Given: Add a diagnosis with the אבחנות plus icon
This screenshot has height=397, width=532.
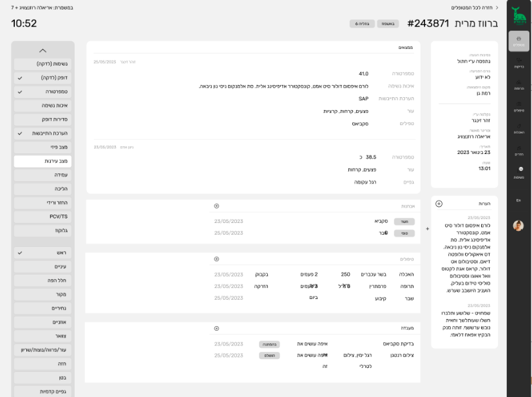Looking at the screenshot, I should [216, 206].
